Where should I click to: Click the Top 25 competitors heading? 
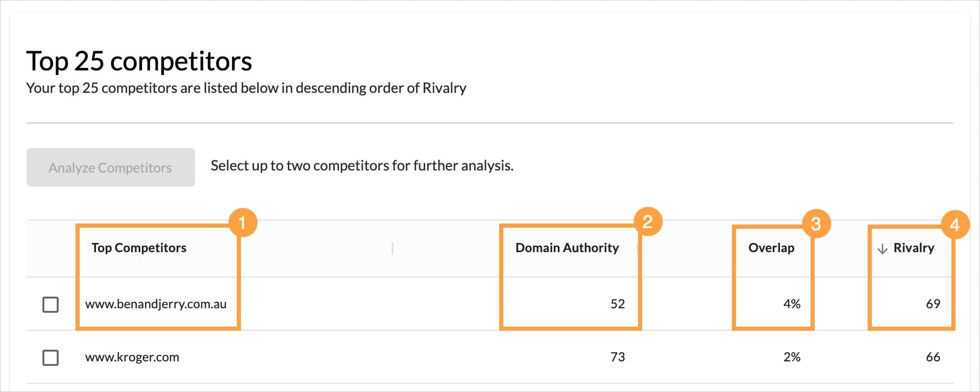coord(139,61)
